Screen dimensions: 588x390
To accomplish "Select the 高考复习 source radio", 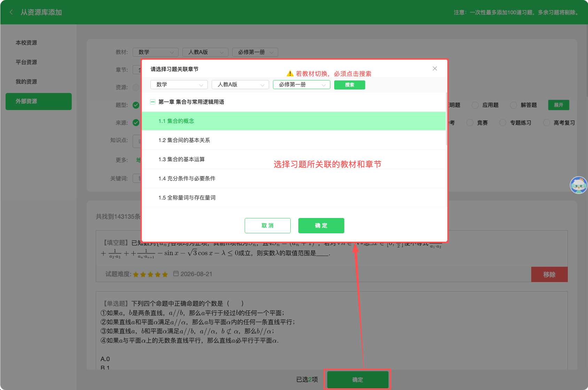I will 547,123.
